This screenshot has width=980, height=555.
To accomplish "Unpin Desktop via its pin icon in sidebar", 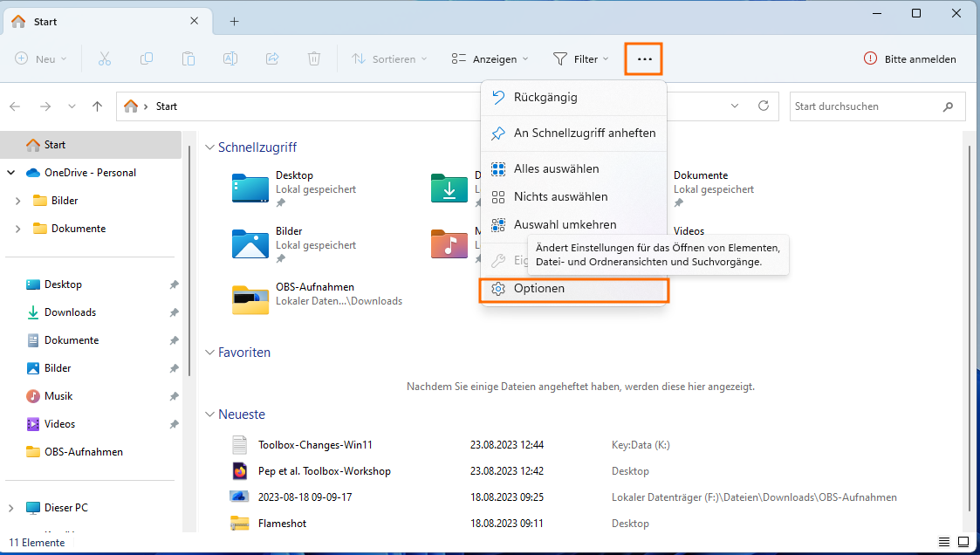I will 174,284.
